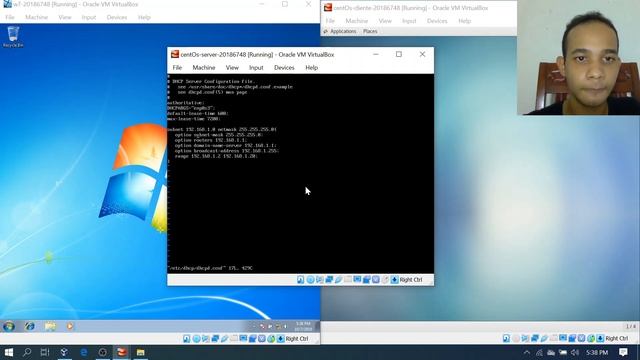The height and width of the screenshot is (360, 640).
Task: Click Windows 7 guest taskbar clock
Action: [x=303, y=326]
